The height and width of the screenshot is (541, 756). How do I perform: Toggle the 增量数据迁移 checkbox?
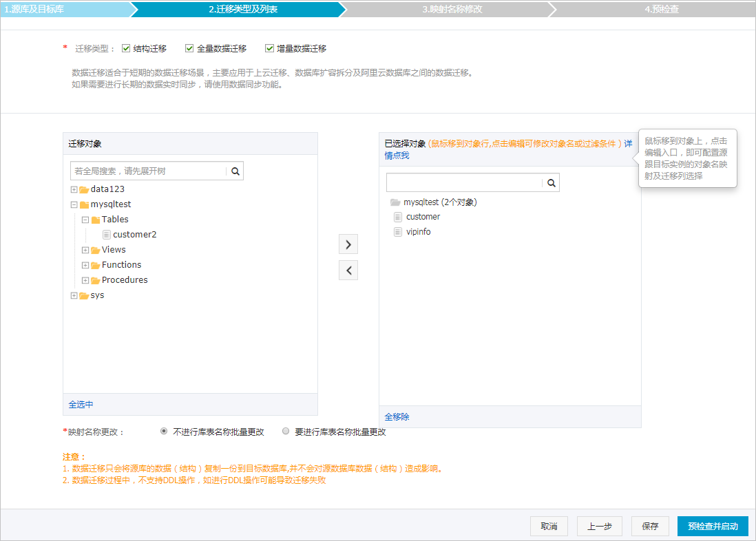(x=269, y=49)
